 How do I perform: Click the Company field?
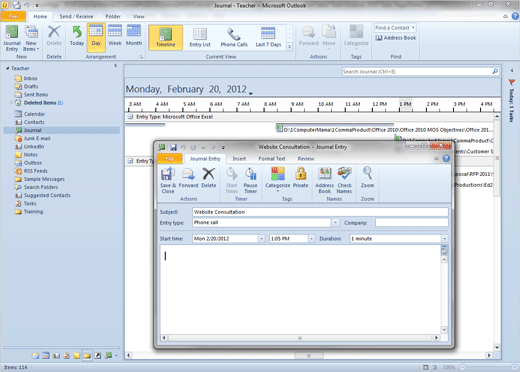[412, 222]
